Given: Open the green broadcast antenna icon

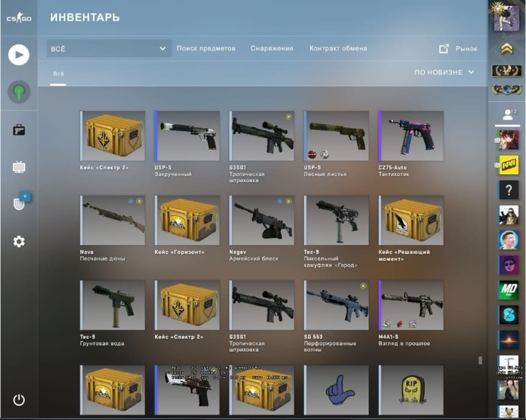Looking at the screenshot, I should [19, 91].
